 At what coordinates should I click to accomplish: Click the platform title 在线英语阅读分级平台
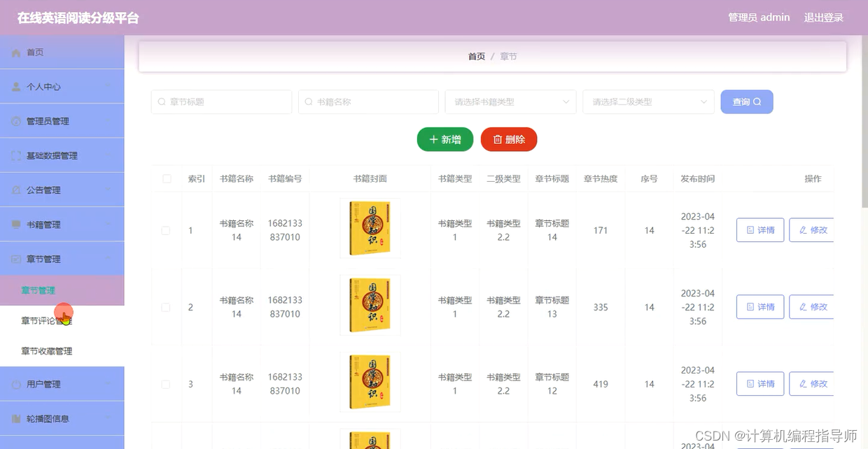coord(78,18)
